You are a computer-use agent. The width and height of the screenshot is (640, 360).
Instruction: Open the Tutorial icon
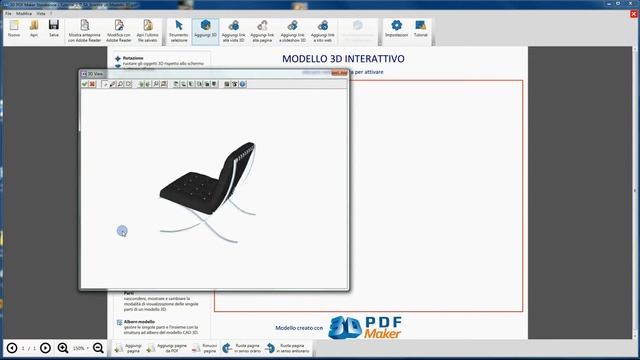click(420, 29)
